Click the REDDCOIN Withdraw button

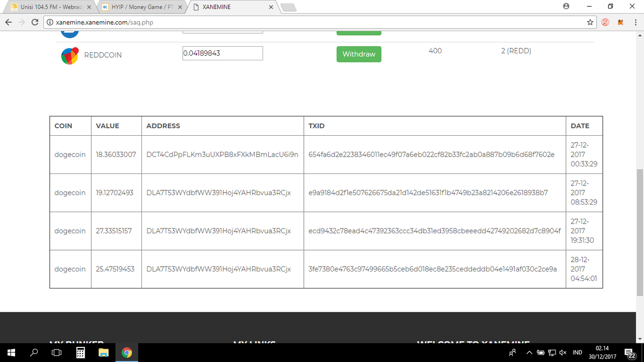pyautogui.click(x=359, y=54)
